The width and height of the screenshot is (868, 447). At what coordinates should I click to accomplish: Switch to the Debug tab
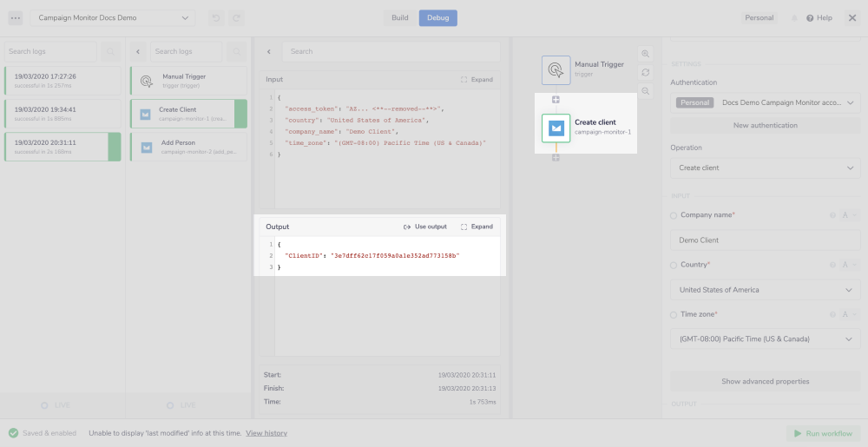(x=437, y=17)
